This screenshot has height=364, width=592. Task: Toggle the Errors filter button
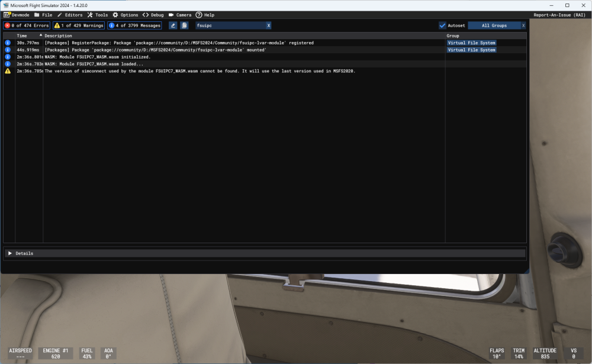[27, 25]
